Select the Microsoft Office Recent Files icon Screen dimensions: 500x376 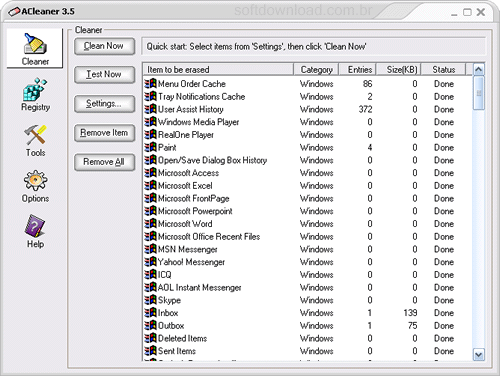pos(150,236)
